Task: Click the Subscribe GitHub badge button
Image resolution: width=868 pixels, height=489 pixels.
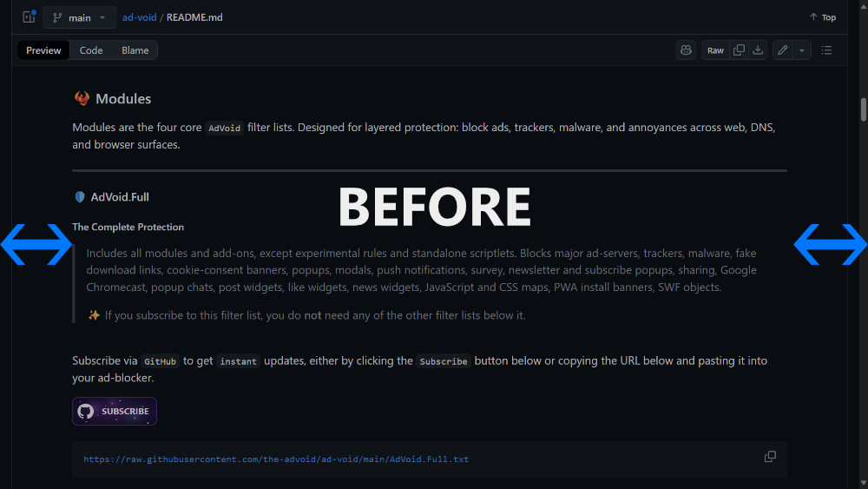Action: tap(115, 411)
